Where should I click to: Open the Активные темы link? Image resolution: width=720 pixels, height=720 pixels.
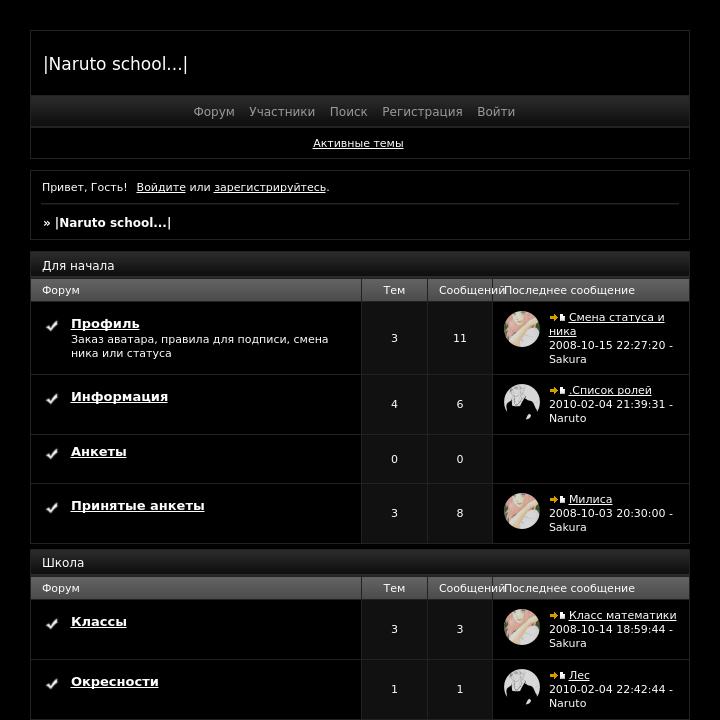(x=358, y=143)
